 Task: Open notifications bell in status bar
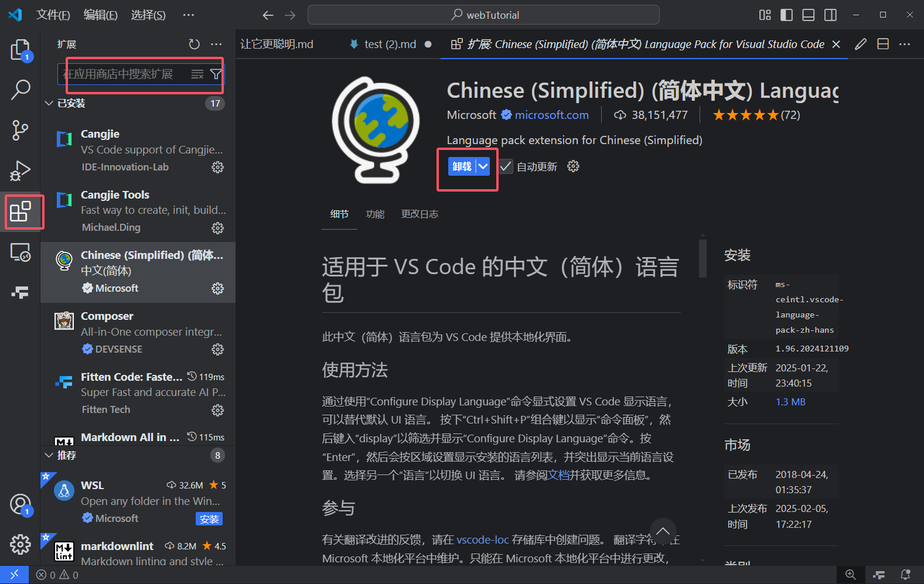[905, 575]
